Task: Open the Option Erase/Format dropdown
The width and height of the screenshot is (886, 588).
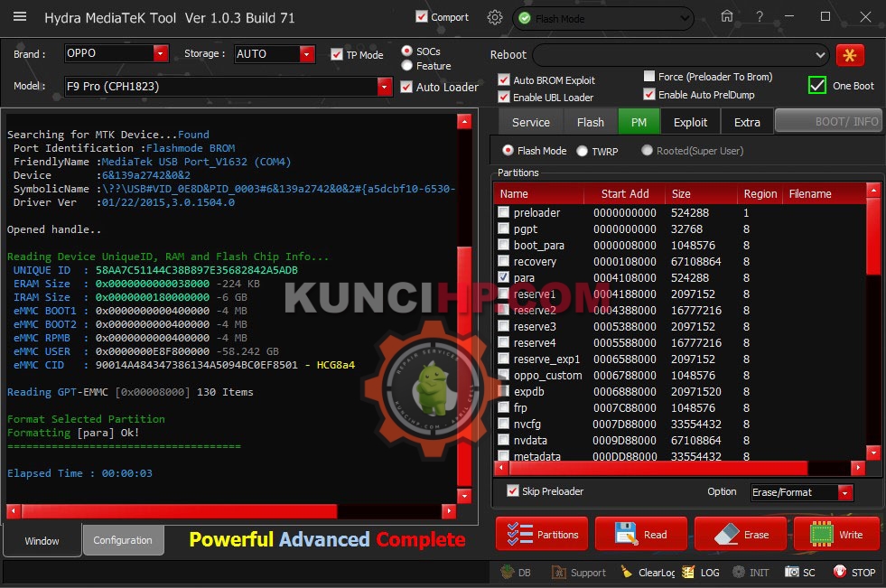Action: 844,492
